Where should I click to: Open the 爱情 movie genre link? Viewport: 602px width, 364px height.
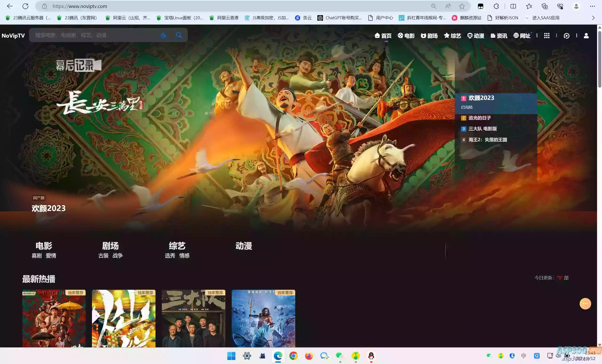[51, 256]
